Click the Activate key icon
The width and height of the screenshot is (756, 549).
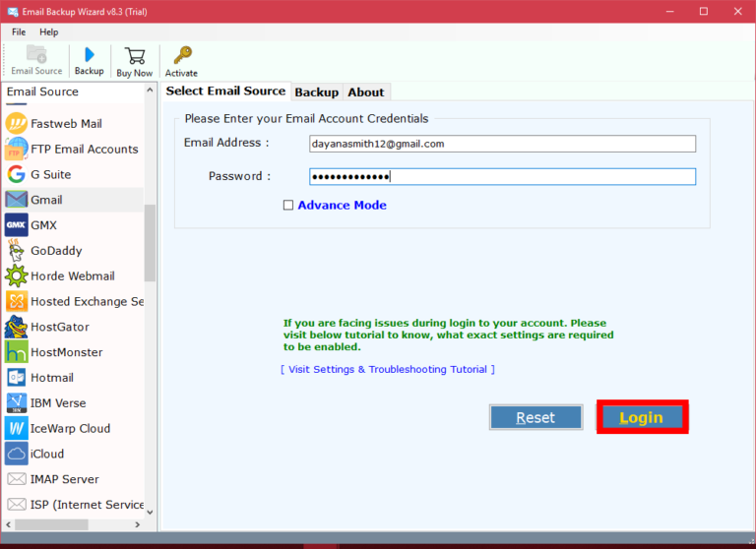pyautogui.click(x=183, y=55)
